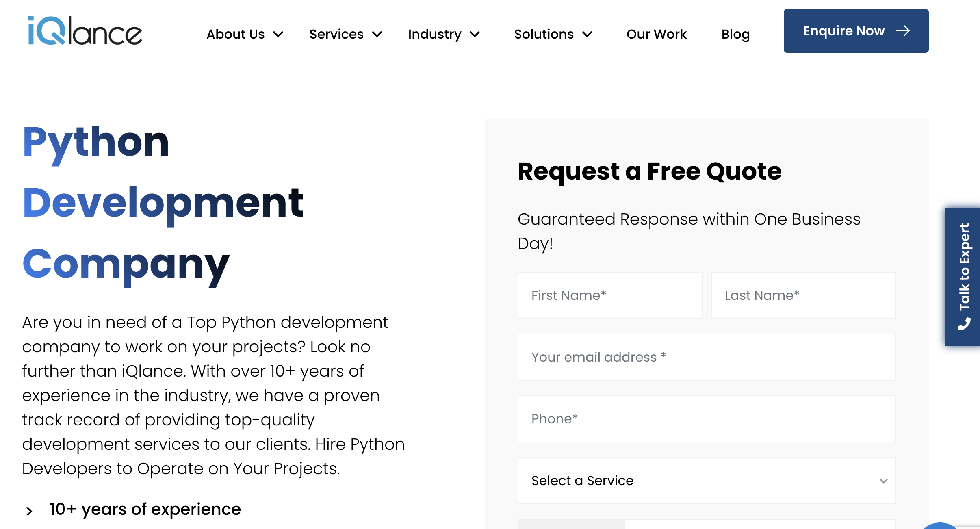Click the phone icon on Talk to Expert
The height and width of the screenshot is (529, 980).
964,324
